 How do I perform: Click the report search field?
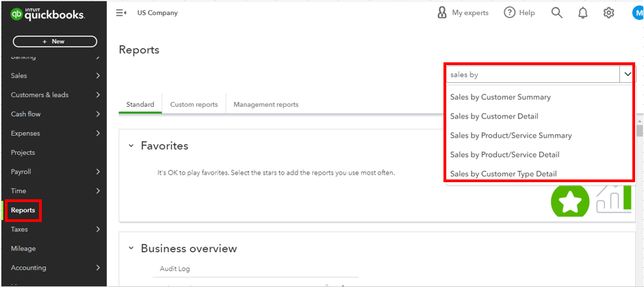coord(532,74)
